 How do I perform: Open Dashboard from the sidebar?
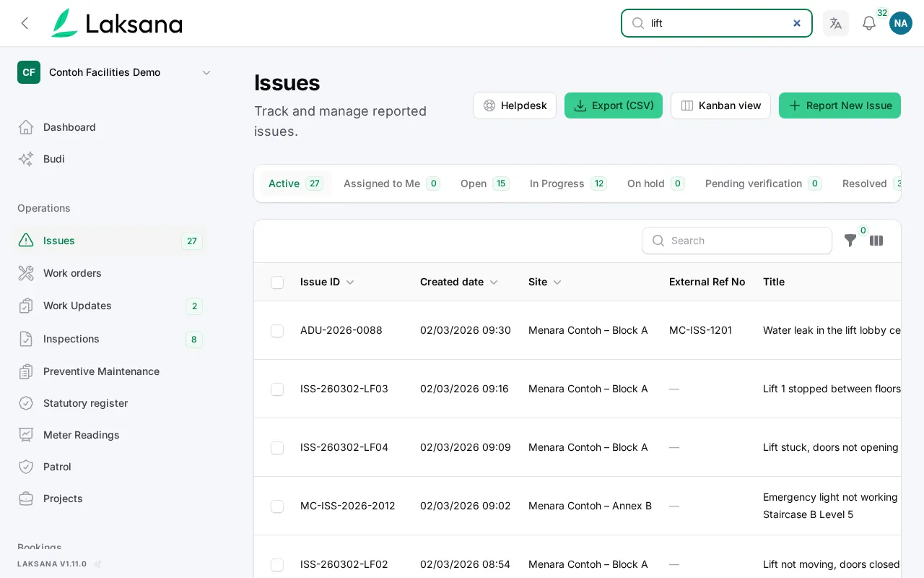110,127
